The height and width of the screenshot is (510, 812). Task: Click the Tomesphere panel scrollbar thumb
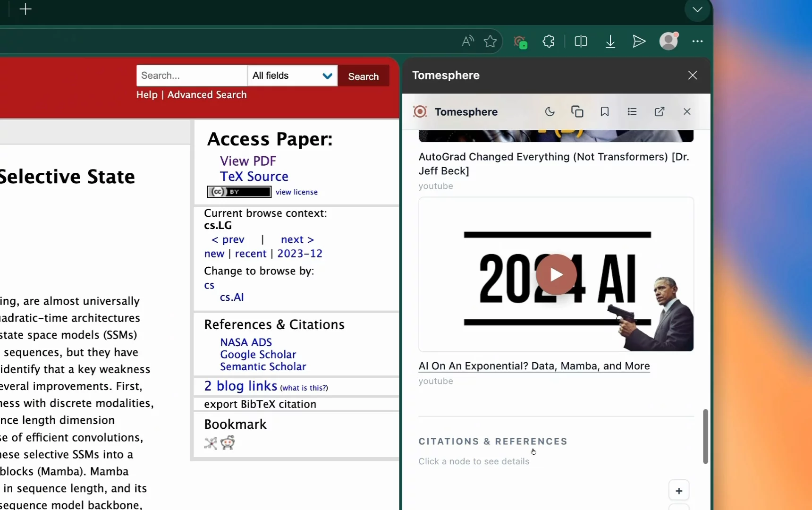(705, 436)
